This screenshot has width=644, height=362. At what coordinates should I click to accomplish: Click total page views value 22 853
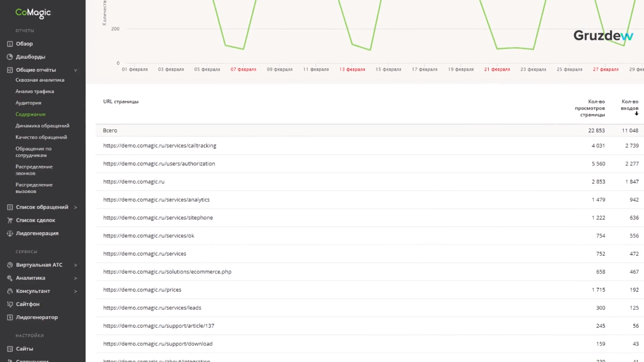pos(596,131)
